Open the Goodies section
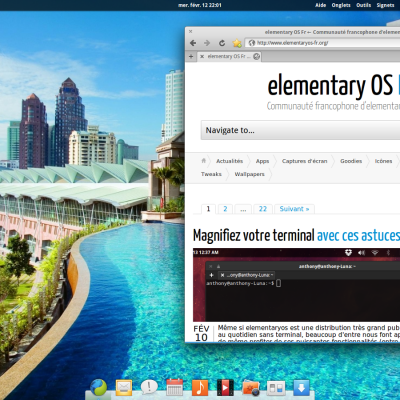The height and width of the screenshot is (400, 400). (x=351, y=161)
